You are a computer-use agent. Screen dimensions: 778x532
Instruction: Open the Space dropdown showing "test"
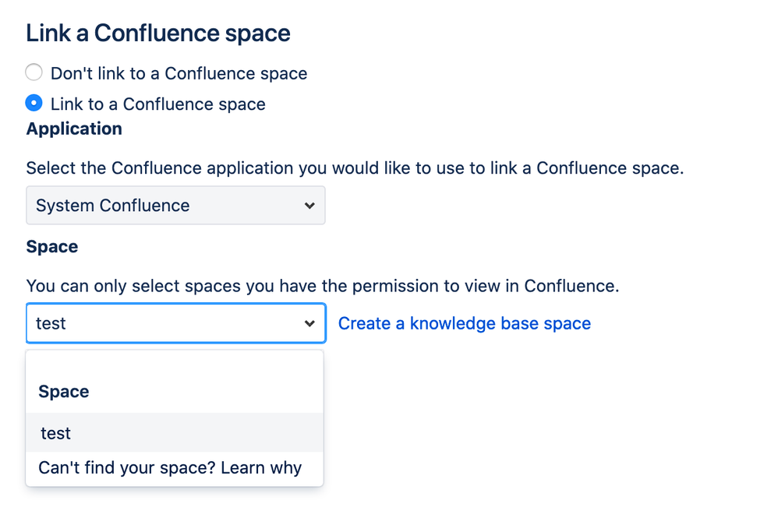[x=175, y=323]
